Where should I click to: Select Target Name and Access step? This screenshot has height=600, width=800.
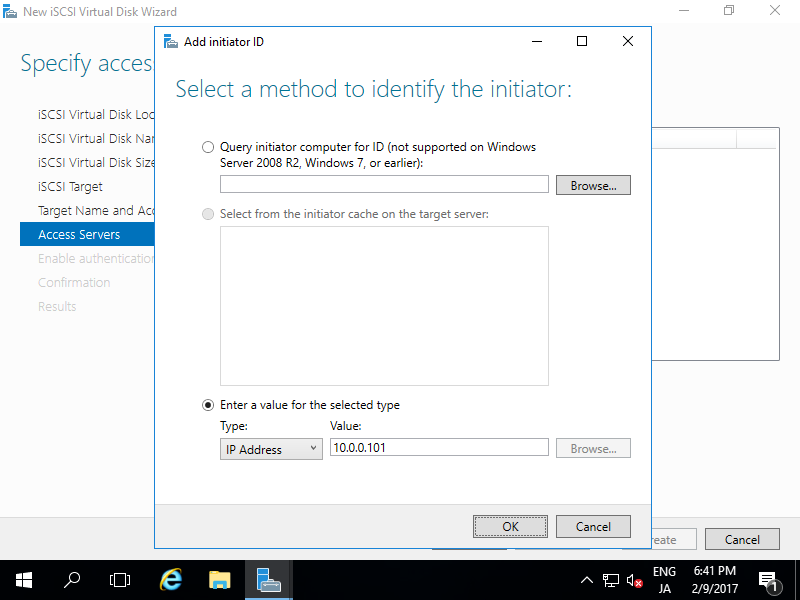point(96,210)
